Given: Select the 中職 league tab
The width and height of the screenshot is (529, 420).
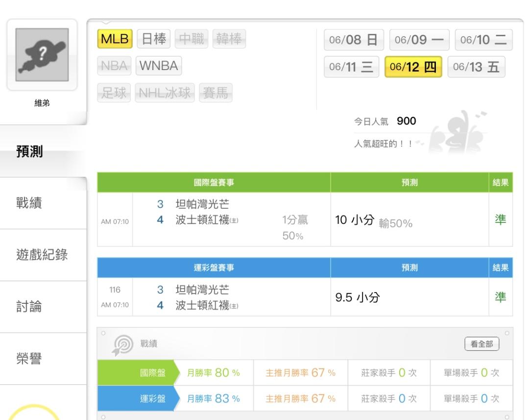Looking at the screenshot, I should point(192,39).
